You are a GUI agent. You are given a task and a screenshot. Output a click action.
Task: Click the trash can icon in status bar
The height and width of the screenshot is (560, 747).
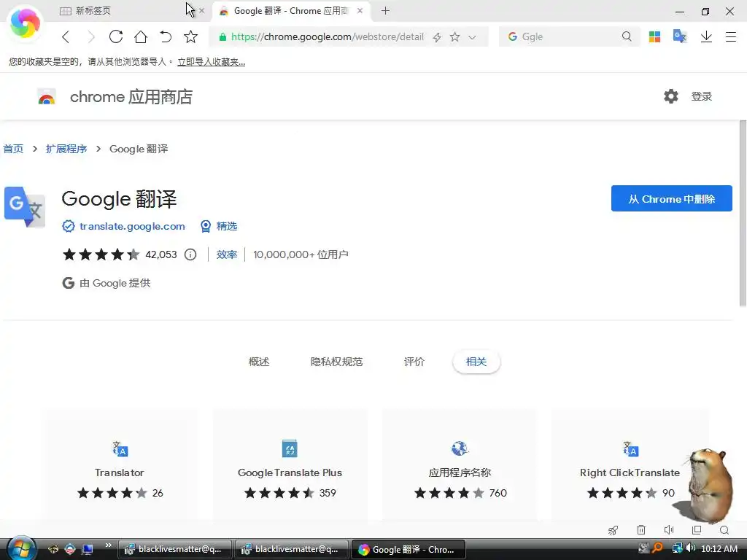point(641,530)
